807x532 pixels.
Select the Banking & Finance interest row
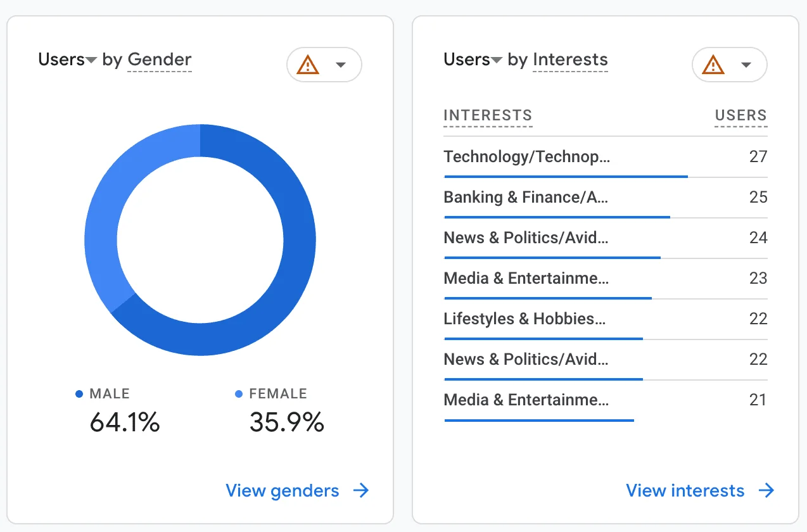point(526,198)
